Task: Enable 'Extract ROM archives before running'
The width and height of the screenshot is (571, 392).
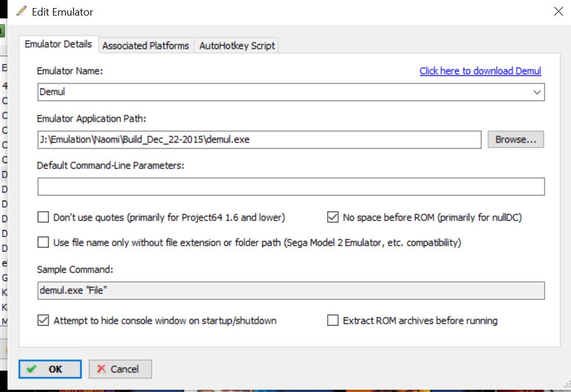Action: (x=333, y=320)
